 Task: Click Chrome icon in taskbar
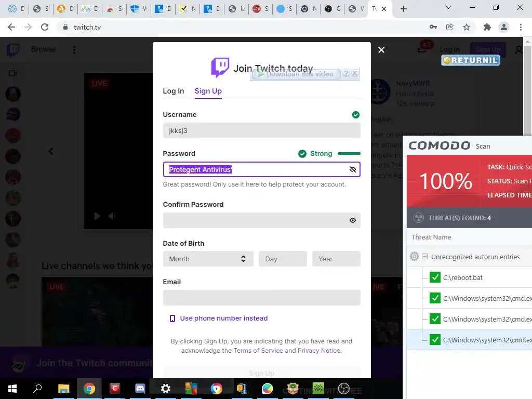point(89,389)
